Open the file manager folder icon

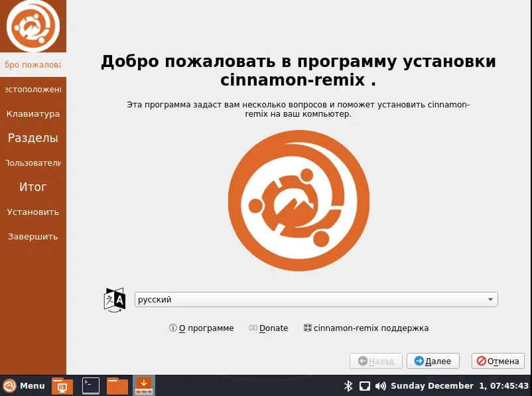tap(117, 386)
